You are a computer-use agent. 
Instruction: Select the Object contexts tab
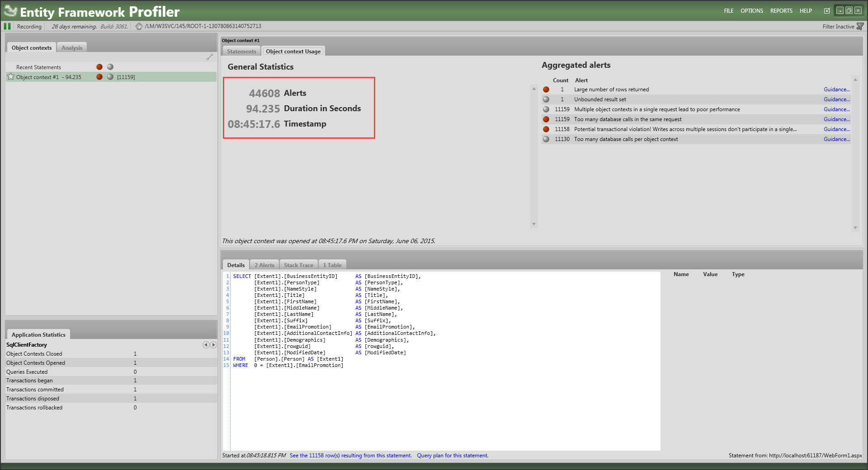point(32,48)
